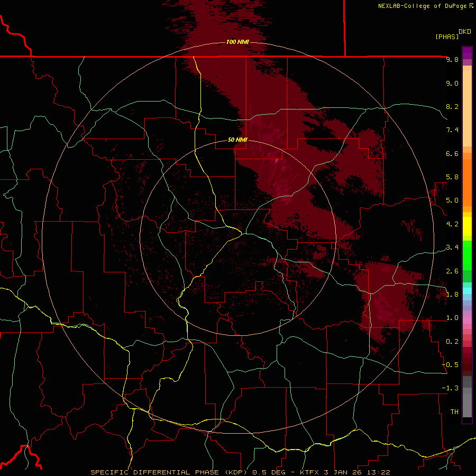476x476 pixels.
Task: Click the 50 NMI range ring label
Action: point(237,140)
